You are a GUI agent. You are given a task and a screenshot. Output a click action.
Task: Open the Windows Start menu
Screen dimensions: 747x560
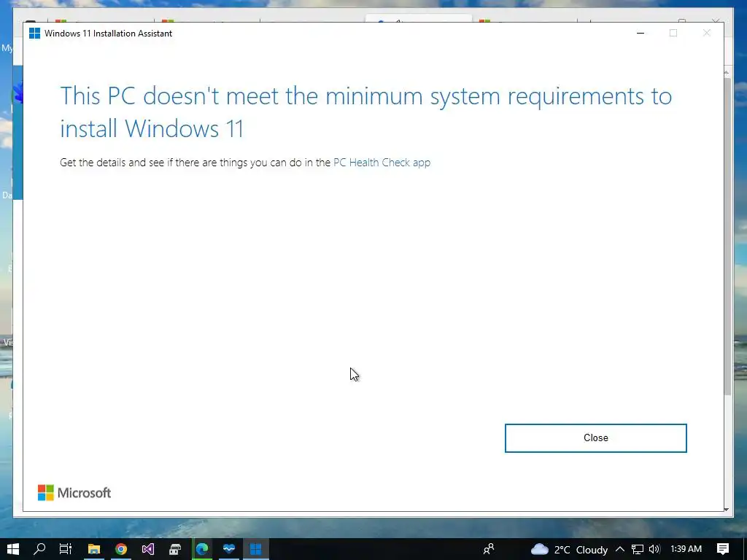(13, 549)
